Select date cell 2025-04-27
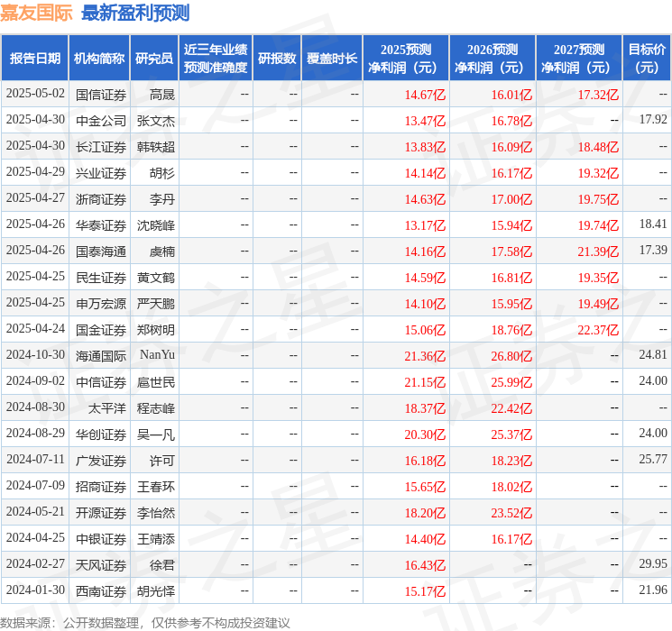 pos(35,198)
